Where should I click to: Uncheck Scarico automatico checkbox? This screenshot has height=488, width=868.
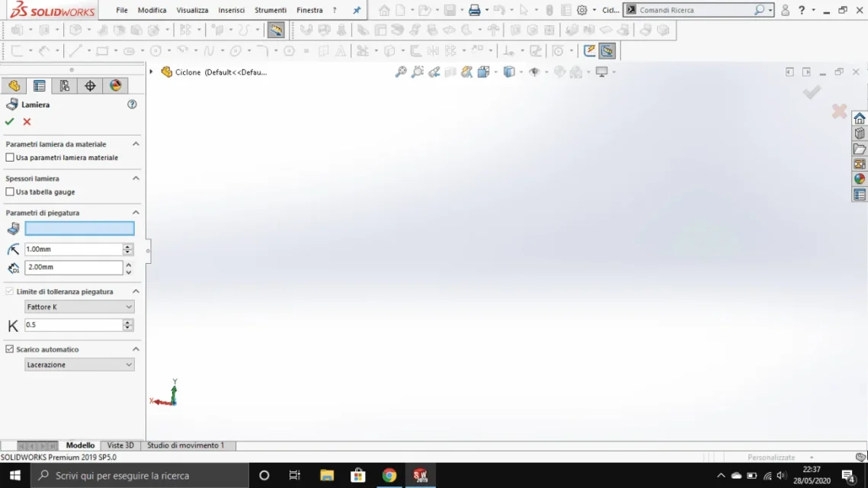point(10,349)
